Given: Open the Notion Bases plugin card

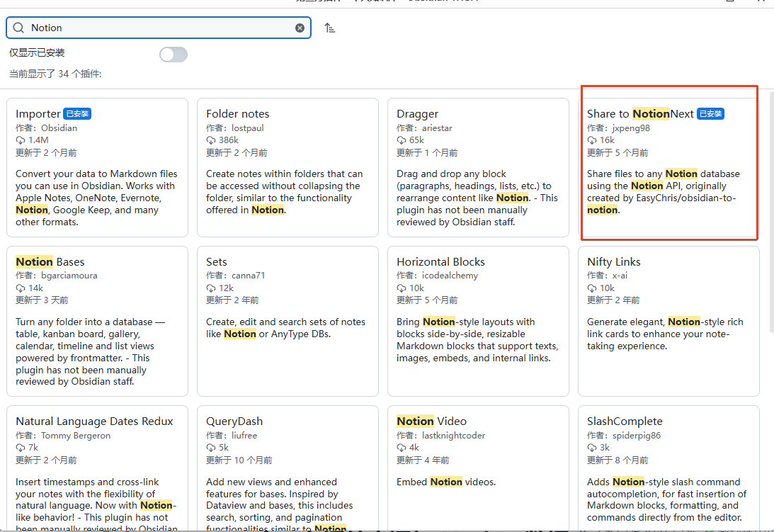Looking at the screenshot, I should (97, 321).
